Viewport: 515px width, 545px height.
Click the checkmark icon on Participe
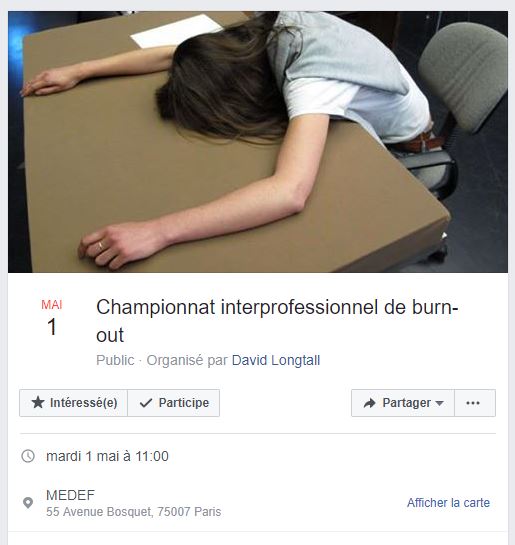coord(146,403)
